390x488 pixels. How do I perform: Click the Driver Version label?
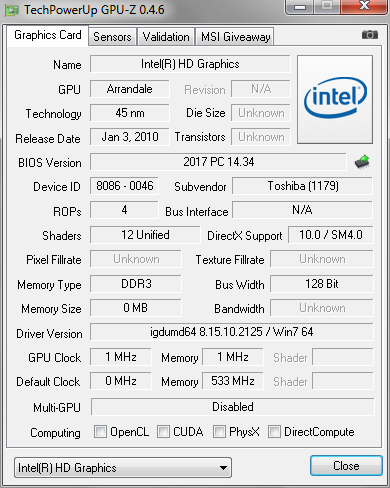[x=49, y=334]
